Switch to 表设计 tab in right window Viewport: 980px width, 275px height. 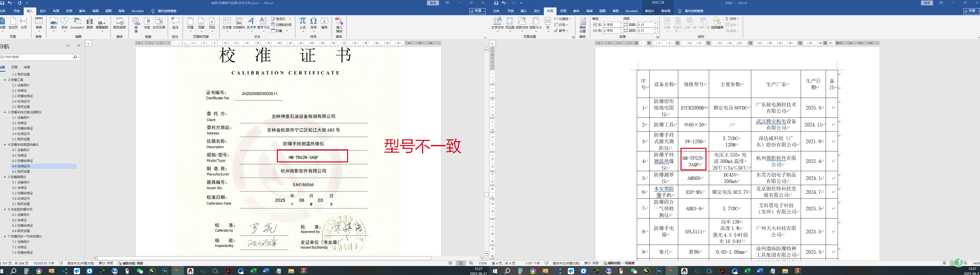click(x=649, y=11)
